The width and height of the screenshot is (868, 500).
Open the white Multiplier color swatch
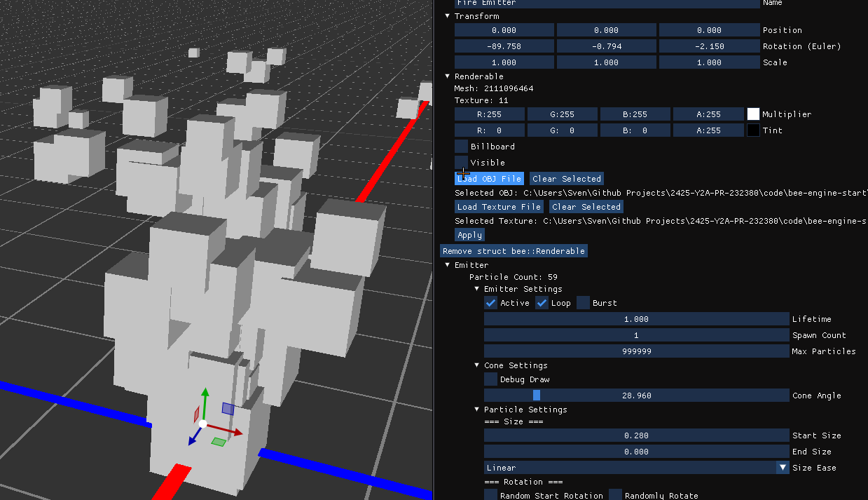(x=753, y=114)
